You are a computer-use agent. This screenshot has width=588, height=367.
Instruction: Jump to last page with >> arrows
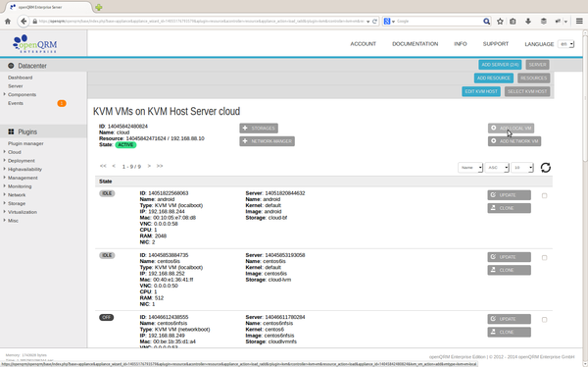(160, 166)
